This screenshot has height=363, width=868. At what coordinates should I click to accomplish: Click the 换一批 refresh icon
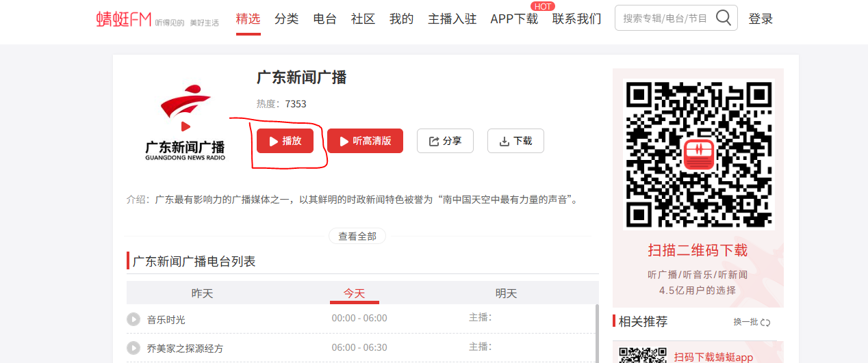tap(765, 323)
